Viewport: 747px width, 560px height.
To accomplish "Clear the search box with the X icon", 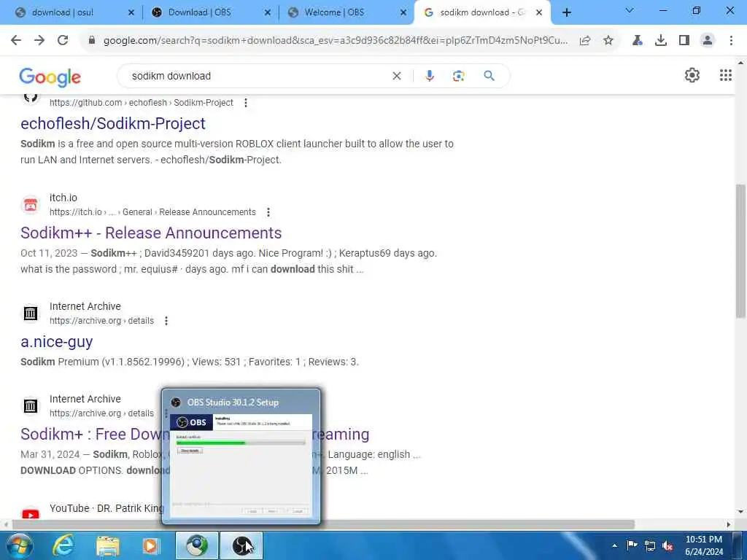I will (396, 76).
